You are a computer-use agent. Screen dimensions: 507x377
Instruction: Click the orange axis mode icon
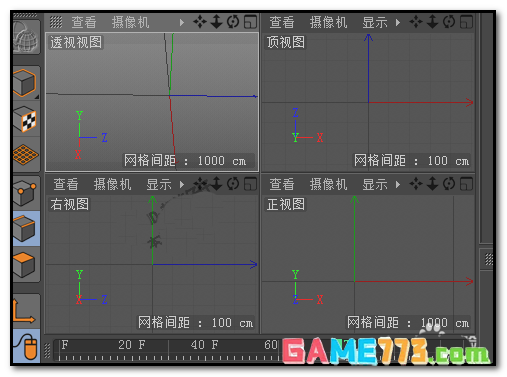(25, 311)
